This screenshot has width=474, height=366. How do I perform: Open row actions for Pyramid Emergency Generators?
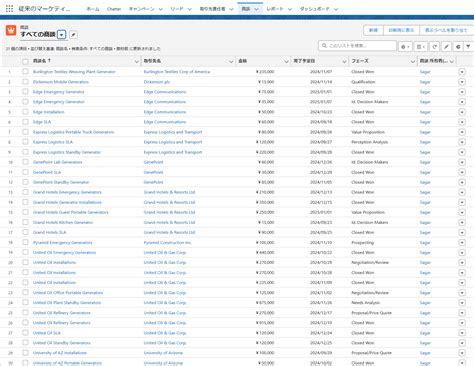coord(462,243)
